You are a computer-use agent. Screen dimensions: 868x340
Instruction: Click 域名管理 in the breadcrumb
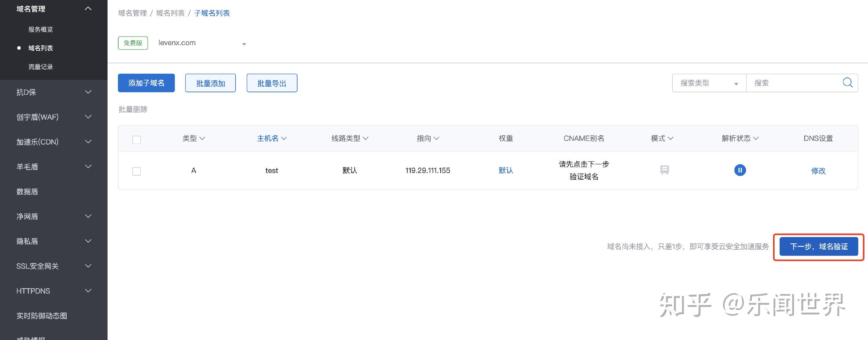click(132, 13)
